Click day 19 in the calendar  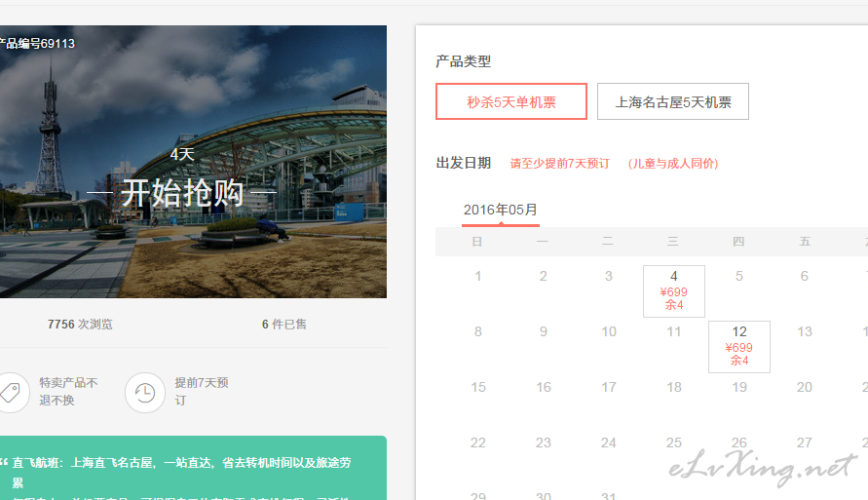[739, 387]
